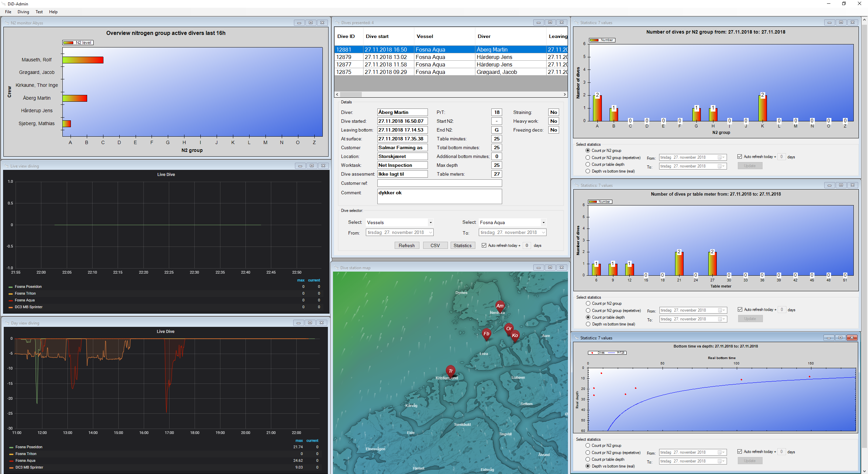Restore the N2 monitor Abyss window
Viewport: 868px width, 474px height.
[311, 23]
